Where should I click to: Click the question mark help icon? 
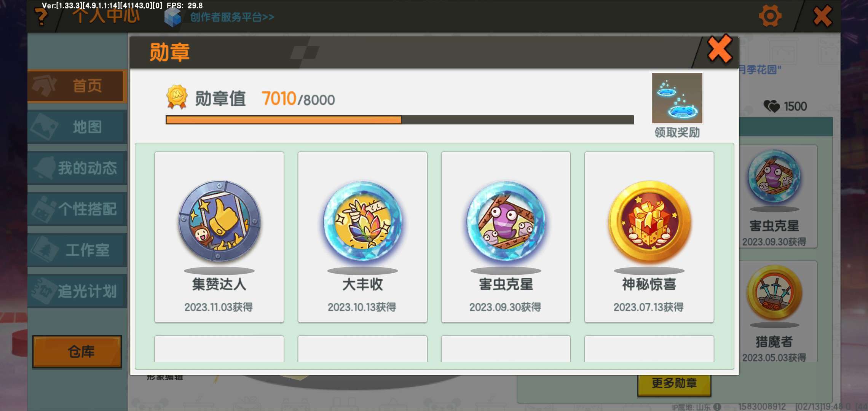(41, 17)
